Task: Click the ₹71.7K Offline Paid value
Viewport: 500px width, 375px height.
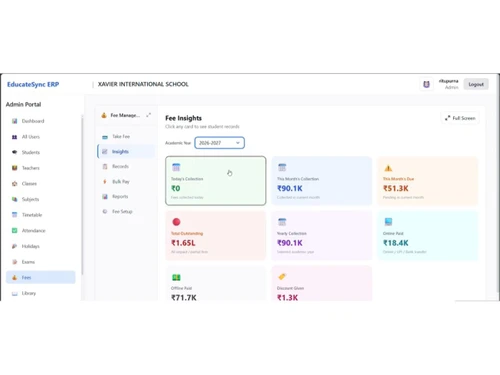Action: click(x=184, y=297)
